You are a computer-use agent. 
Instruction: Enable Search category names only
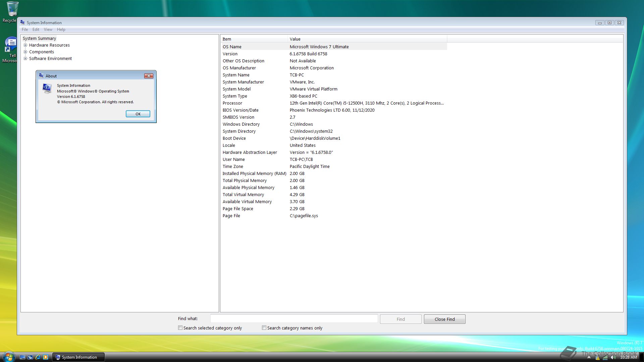pyautogui.click(x=264, y=328)
